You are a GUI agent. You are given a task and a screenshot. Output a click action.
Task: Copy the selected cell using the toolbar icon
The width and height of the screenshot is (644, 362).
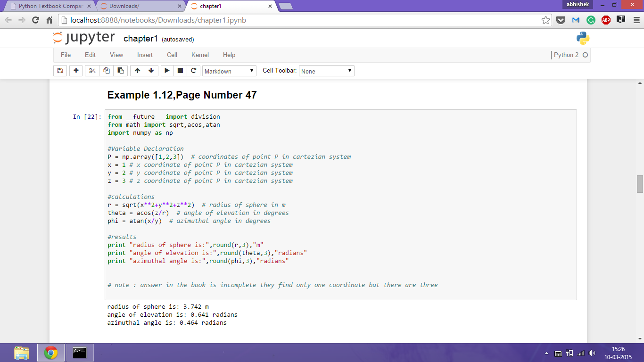click(106, 71)
